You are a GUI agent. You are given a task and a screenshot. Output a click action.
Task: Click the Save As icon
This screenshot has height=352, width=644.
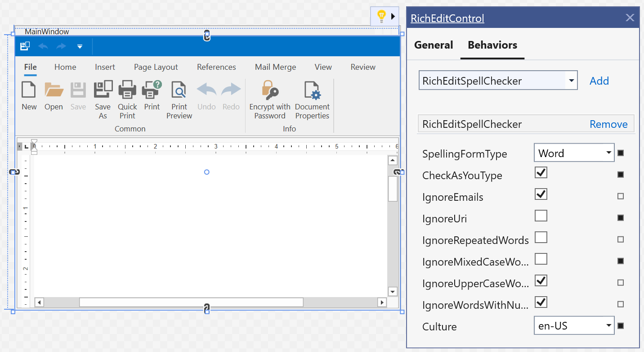point(103,90)
